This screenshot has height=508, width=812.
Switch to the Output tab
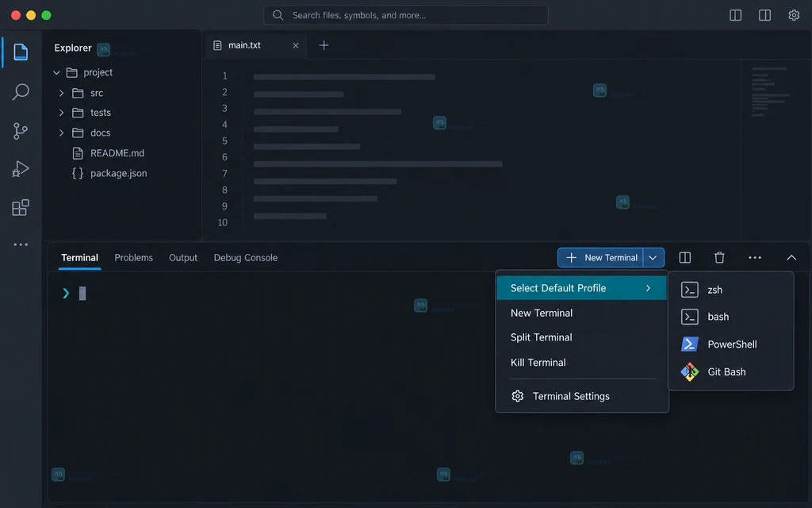coord(183,258)
